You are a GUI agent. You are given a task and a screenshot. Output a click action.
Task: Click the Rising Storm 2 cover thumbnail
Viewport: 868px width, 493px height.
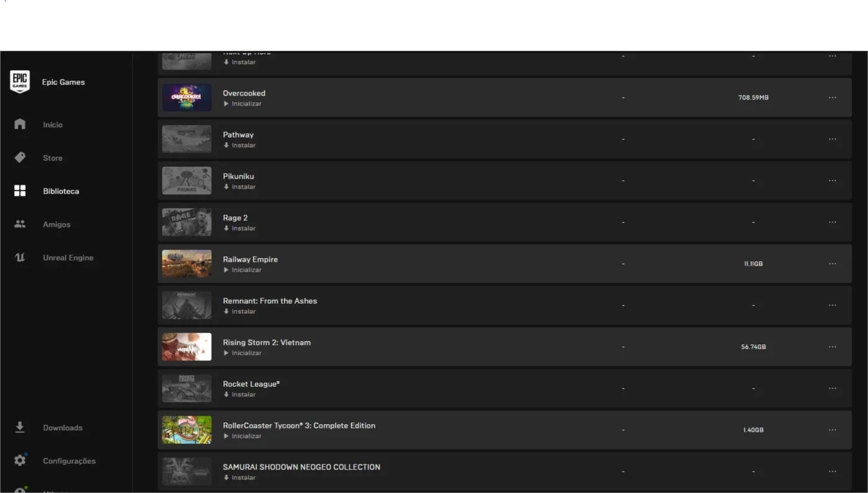coord(187,347)
